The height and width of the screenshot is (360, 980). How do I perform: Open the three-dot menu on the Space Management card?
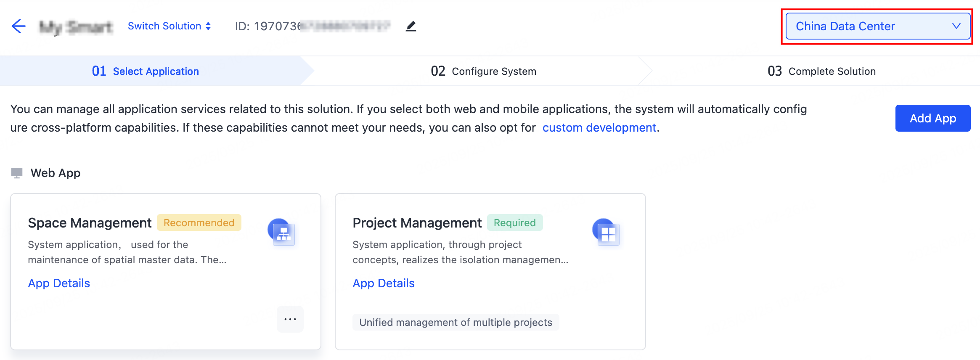tap(290, 319)
